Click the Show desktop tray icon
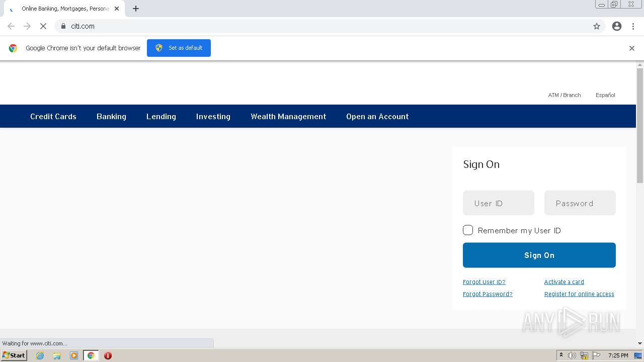This screenshot has height=362, width=644. tap(638, 355)
